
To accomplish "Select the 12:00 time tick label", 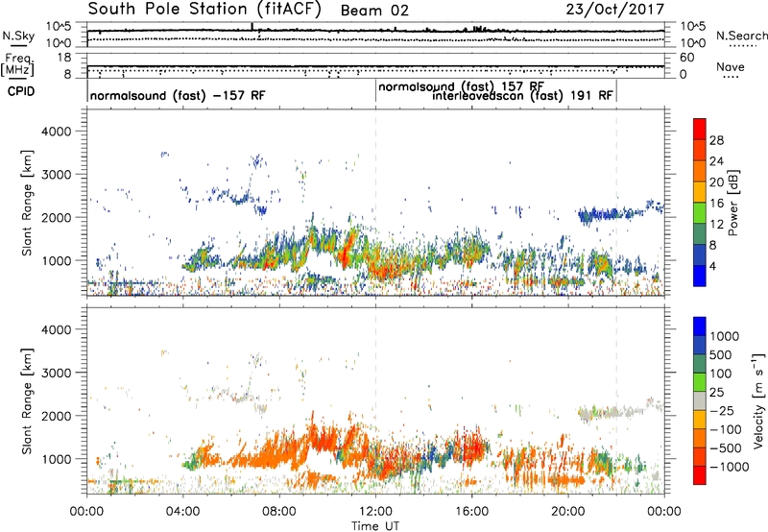I will point(375,512).
